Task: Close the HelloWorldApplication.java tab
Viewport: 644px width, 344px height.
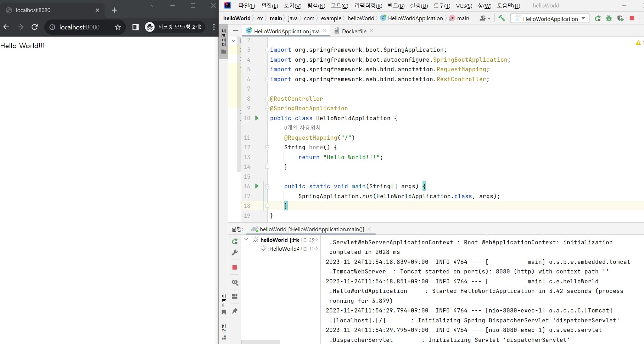Action: pos(325,31)
